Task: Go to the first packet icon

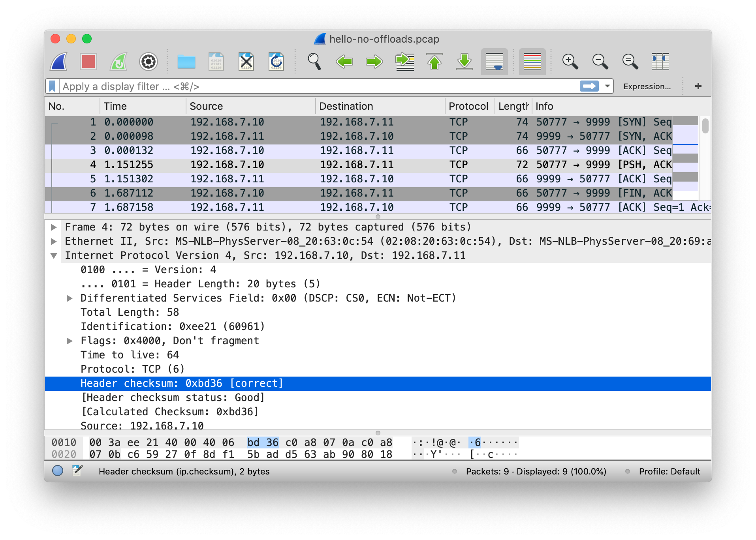Action: click(434, 62)
